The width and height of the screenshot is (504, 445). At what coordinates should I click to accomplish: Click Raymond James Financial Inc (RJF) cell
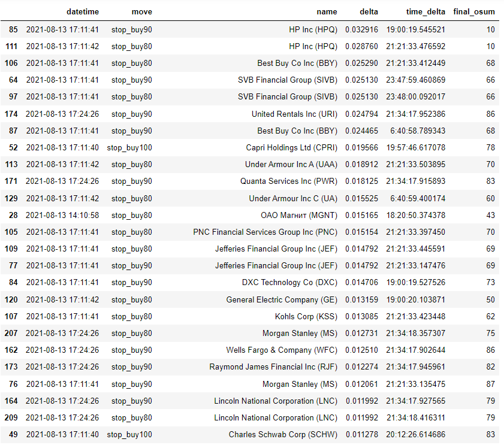273,367
